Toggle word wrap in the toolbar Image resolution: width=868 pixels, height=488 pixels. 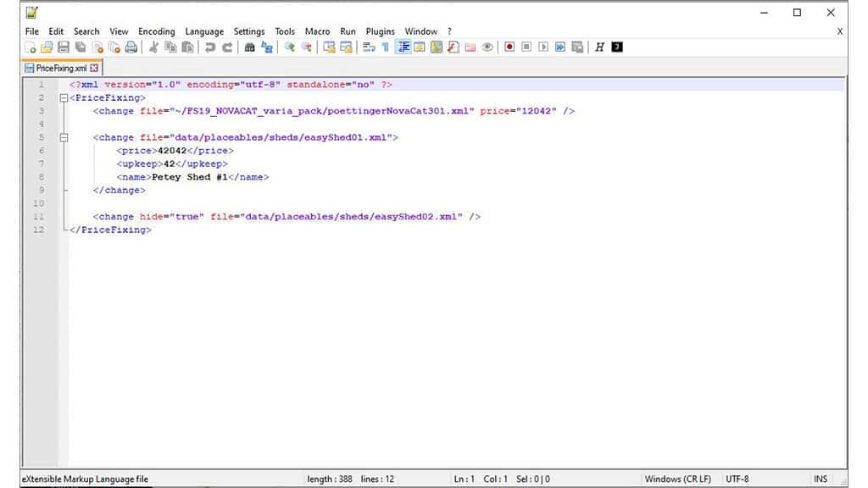click(369, 47)
